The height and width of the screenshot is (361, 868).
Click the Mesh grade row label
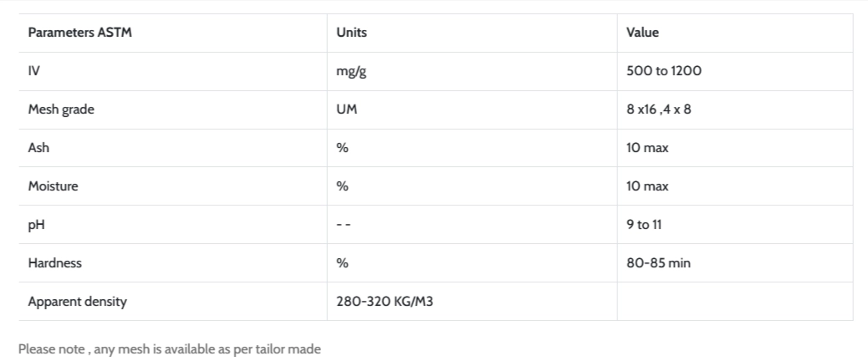(x=61, y=109)
